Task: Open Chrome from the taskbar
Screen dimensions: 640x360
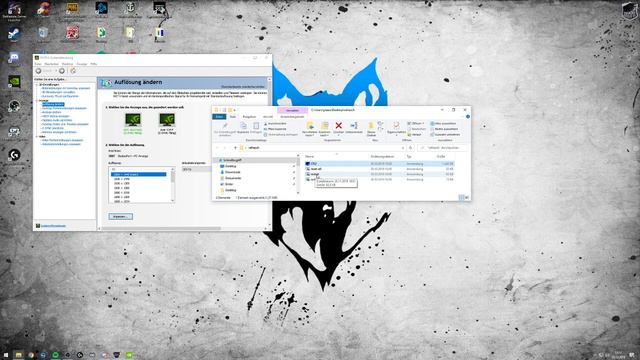Action: [31, 356]
